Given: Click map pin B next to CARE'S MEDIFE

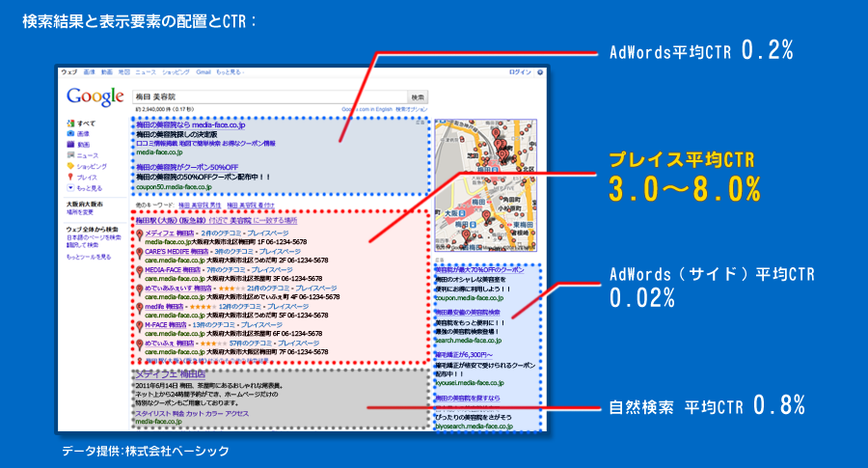Looking at the screenshot, I should coord(140,254).
